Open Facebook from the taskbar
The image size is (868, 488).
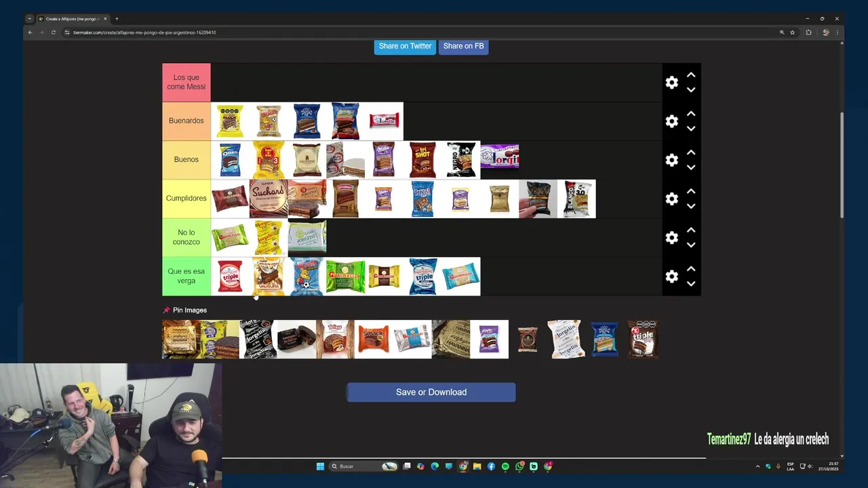tap(491, 466)
